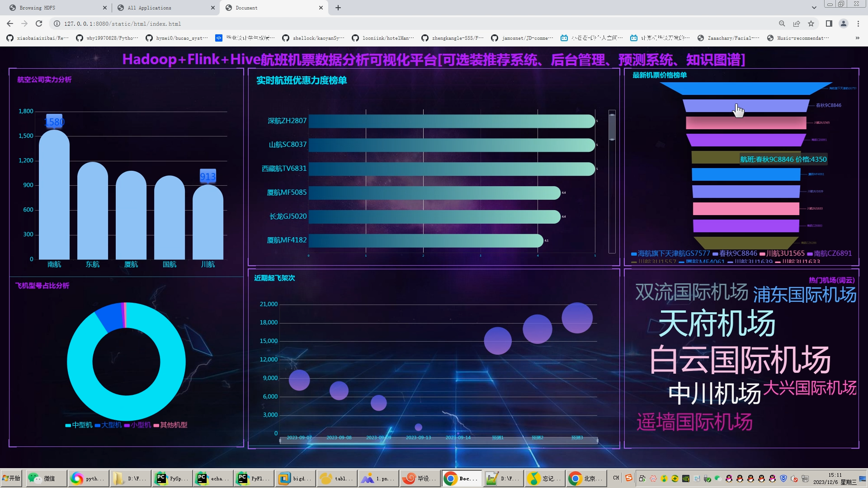Screen dimensions: 868x488
Task: Open the new tab plus button
Action: coord(338,8)
